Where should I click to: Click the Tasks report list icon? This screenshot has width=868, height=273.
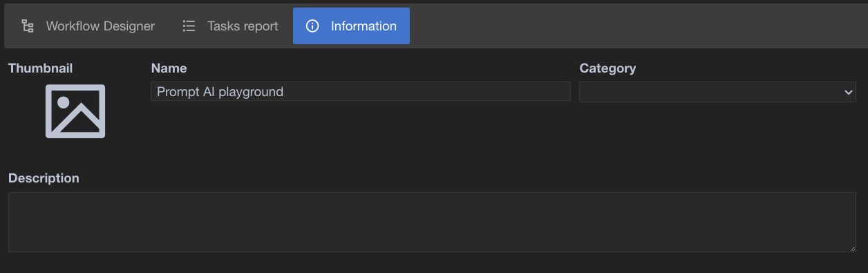click(189, 26)
